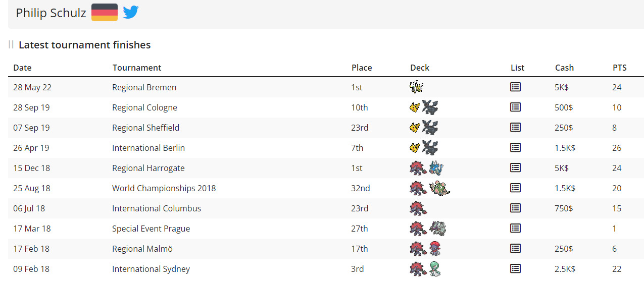View decklist icon for World Championships 2018
The width and height of the screenshot is (644, 282).
pos(515,188)
